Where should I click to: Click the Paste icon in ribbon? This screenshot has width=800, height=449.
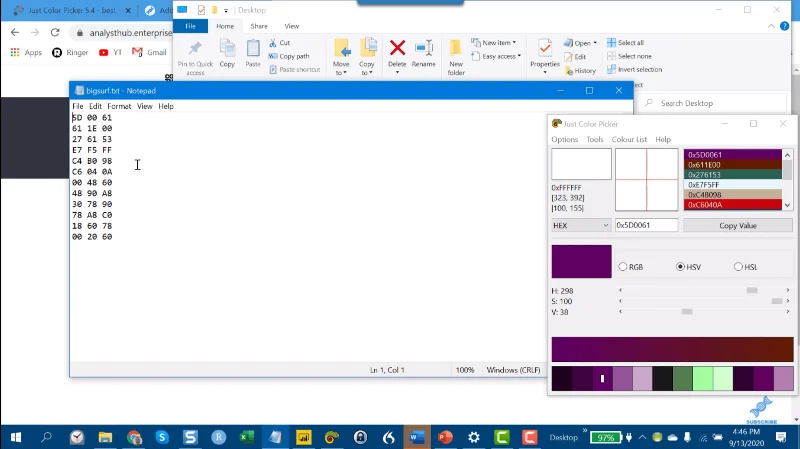click(x=253, y=48)
